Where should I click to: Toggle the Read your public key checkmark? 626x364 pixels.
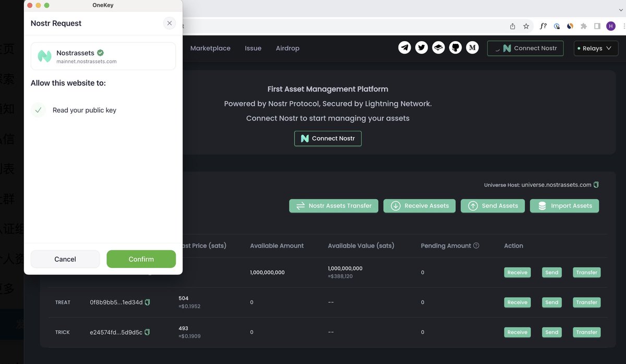38,110
